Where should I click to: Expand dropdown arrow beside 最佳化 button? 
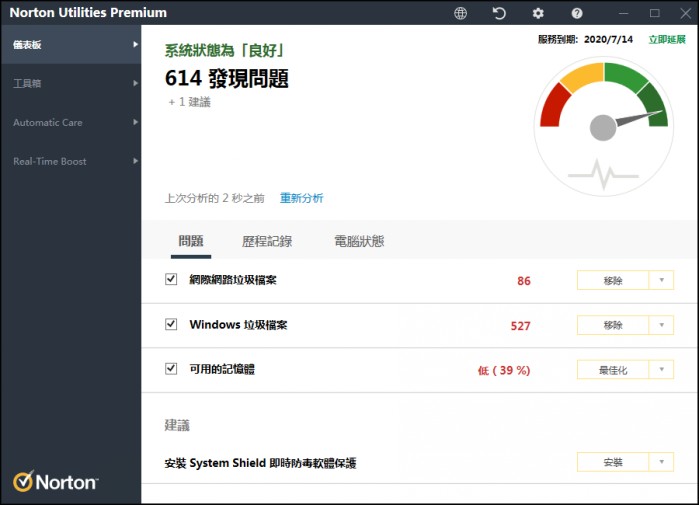(661, 370)
